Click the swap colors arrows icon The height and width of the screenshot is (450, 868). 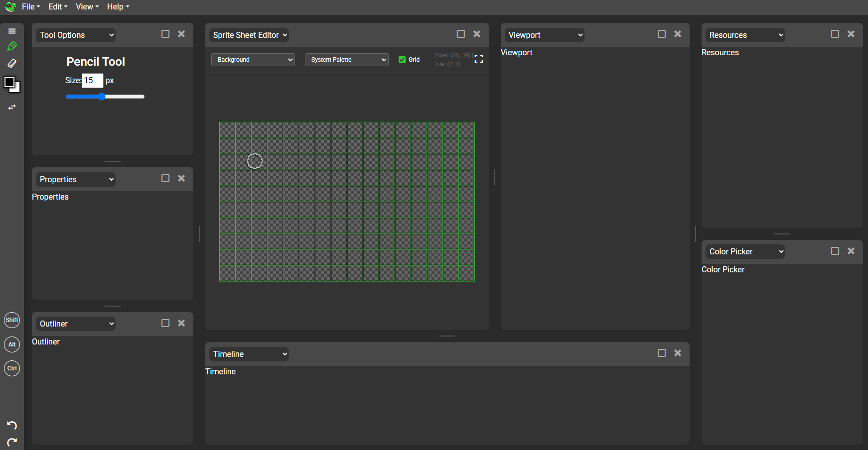12,107
